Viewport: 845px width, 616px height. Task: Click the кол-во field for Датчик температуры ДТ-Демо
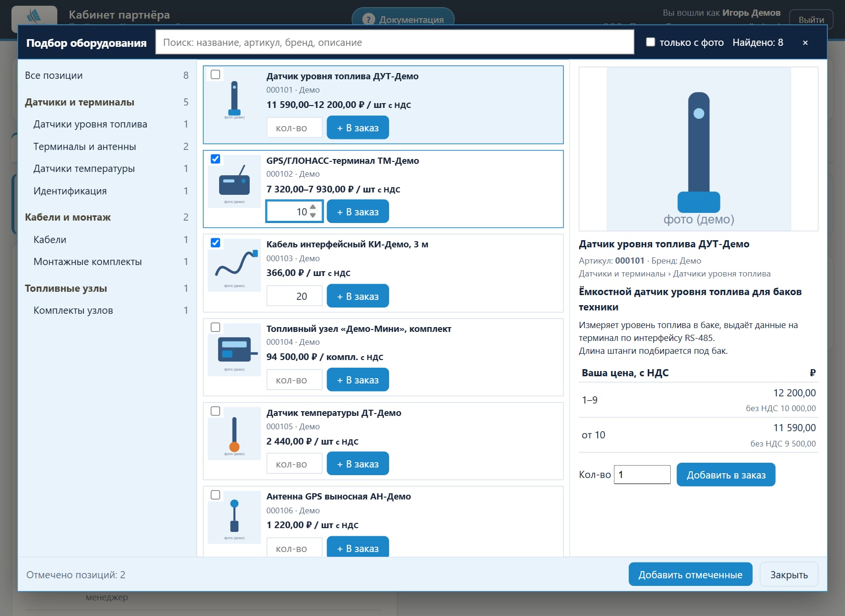pos(295,464)
